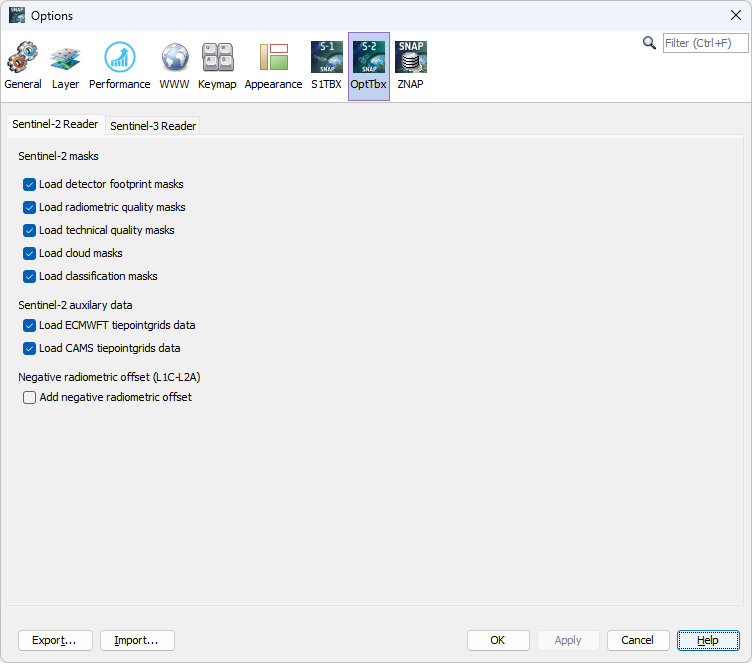Click the WWW globe icon
The width and height of the screenshot is (753, 664).
(174, 66)
